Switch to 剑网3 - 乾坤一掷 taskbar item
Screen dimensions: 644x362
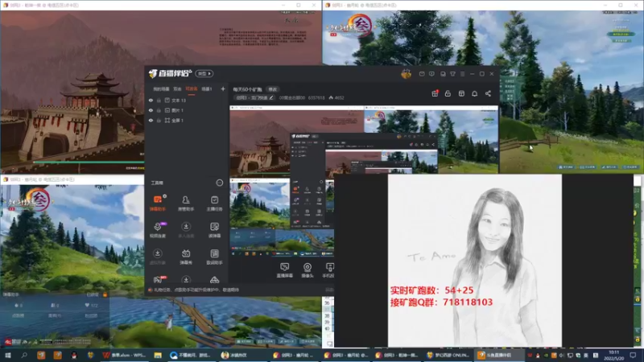point(397,355)
